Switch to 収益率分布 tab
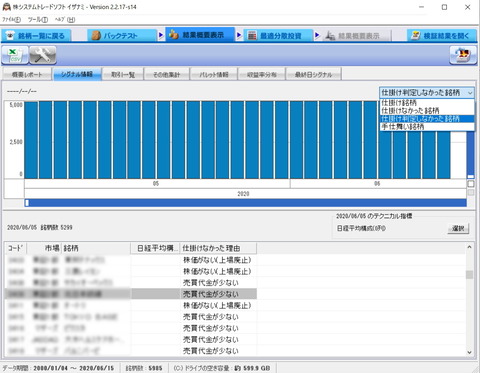The height and width of the screenshot is (373, 480). point(262,74)
